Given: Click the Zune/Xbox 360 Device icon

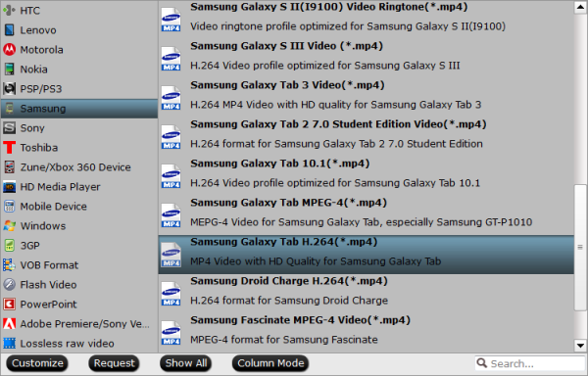Looking at the screenshot, I should click(10, 167).
